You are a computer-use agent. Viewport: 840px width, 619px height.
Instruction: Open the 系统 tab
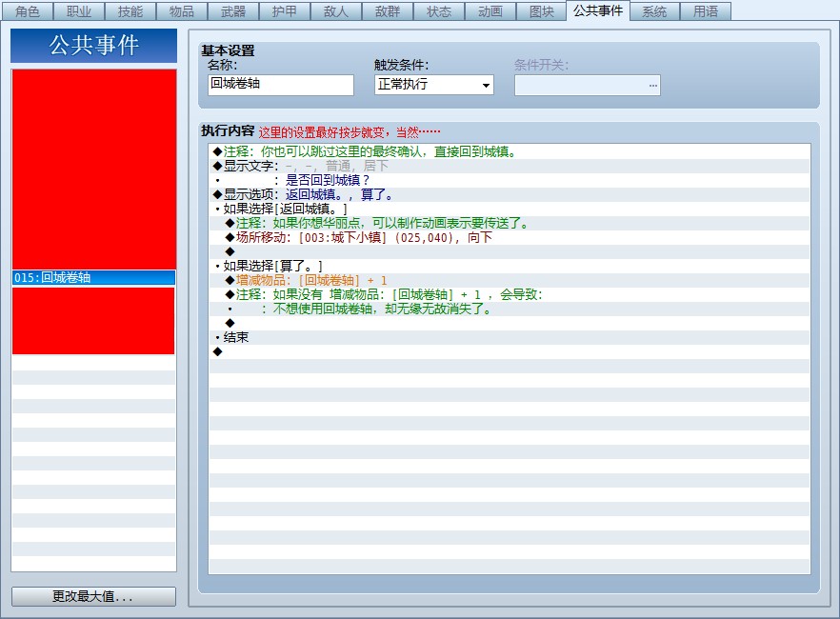(654, 11)
